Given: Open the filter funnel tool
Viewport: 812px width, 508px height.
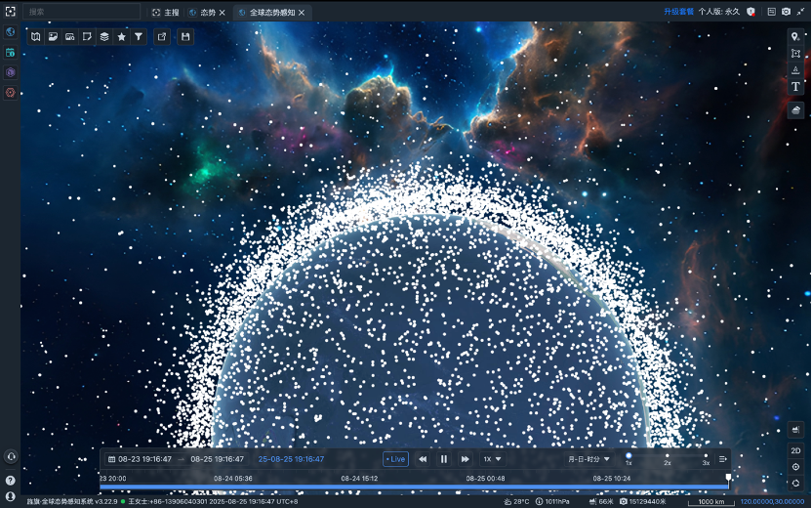Looking at the screenshot, I should (139, 36).
